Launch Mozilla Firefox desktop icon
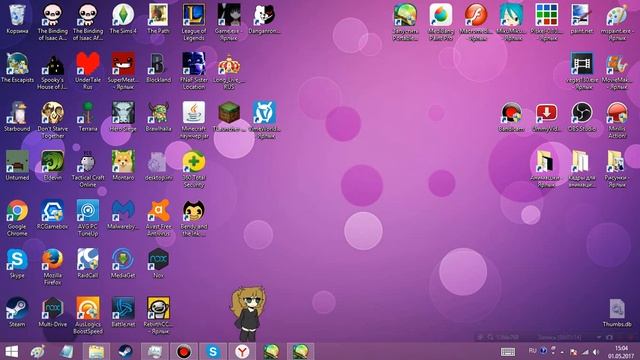The image size is (640, 360). (x=53, y=267)
